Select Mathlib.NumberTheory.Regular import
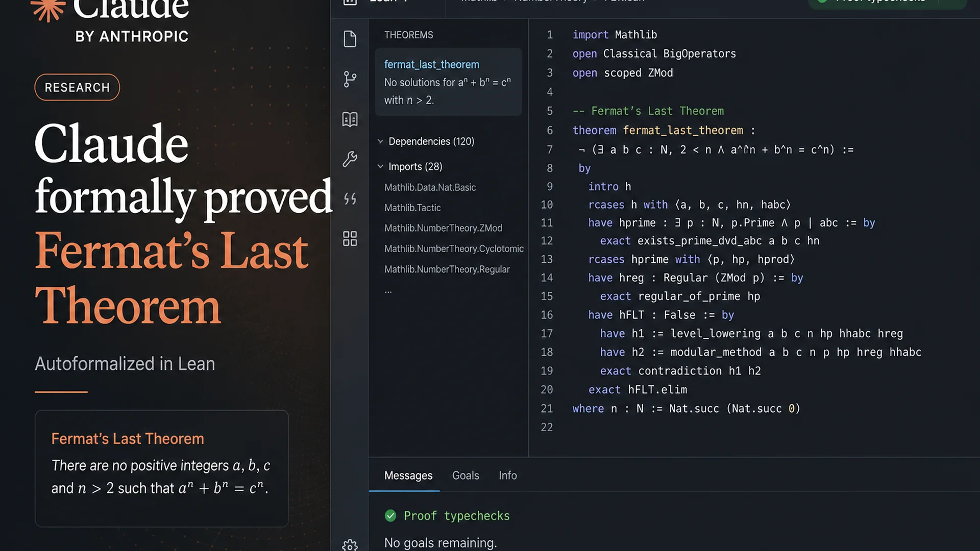 pyautogui.click(x=447, y=269)
